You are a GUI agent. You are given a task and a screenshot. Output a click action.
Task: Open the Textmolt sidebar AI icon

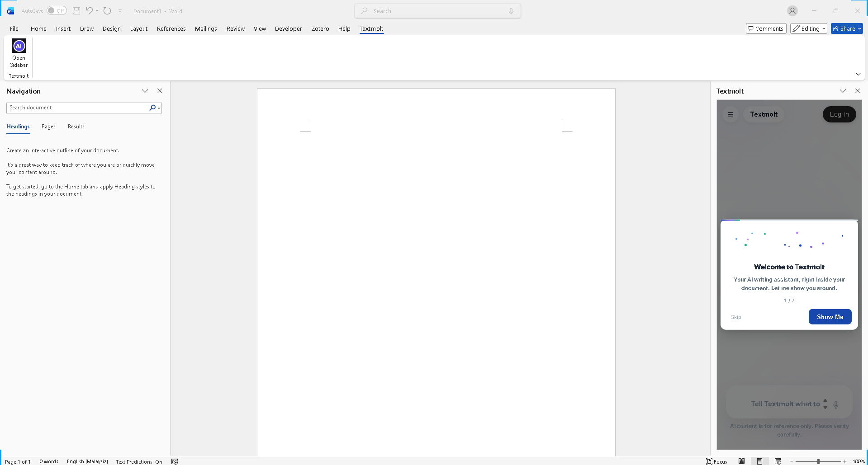point(19,53)
